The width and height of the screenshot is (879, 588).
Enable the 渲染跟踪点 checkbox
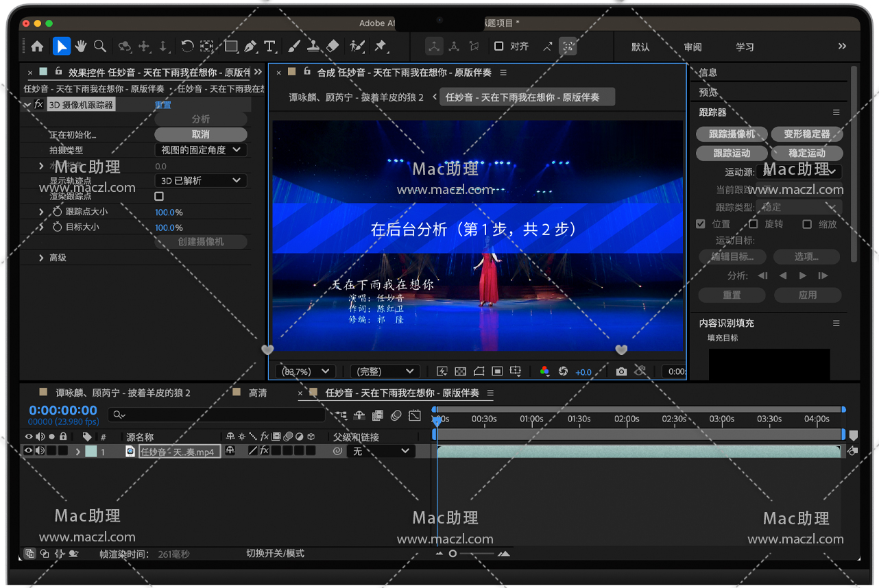[159, 196]
